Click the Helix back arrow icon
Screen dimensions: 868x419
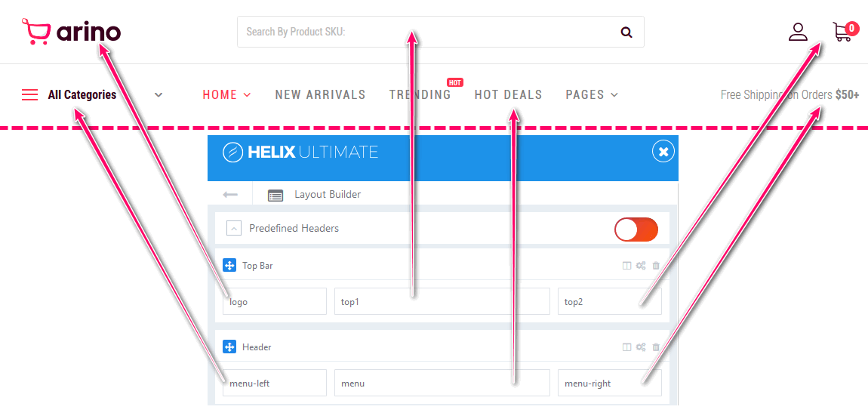pos(230,195)
